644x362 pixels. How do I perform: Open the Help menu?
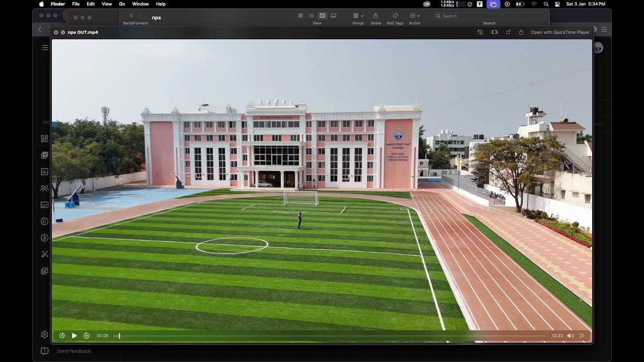(160, 4)
